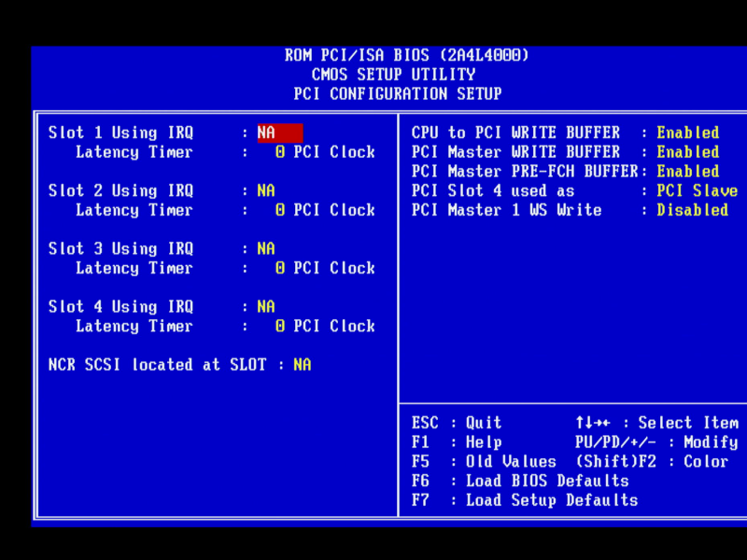The height and width of the screenshot is (560, 747).
Task: Select the highlighted Slot 1 IRQ value
Action: coord(279,133)
